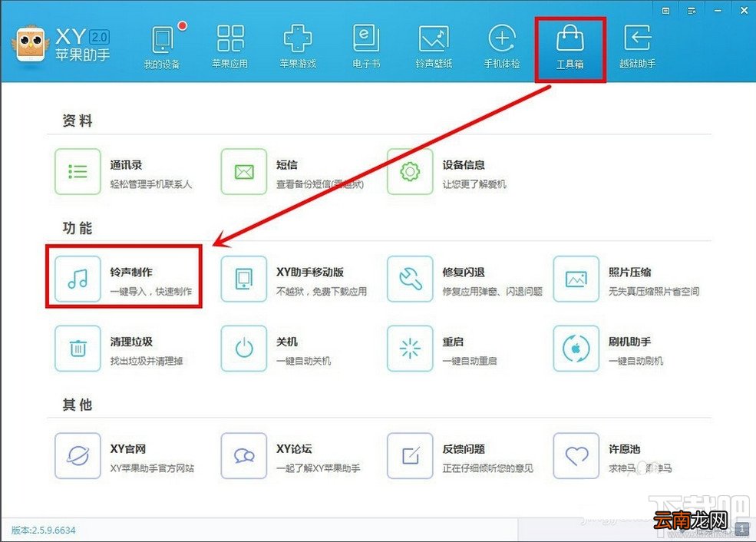This screenshot has width=756, height=542.
Task: Click the 许愿池 heart icon
Action: pos(576,456)
